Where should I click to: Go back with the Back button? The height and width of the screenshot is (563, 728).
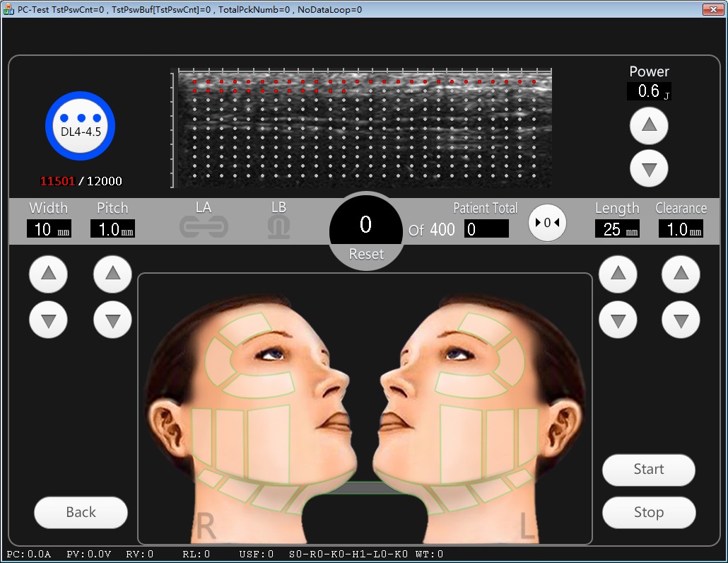81,512
